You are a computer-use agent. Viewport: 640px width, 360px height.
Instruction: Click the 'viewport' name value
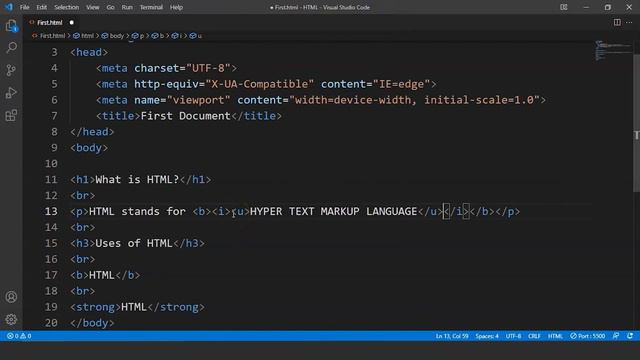(x=198, y=100)
